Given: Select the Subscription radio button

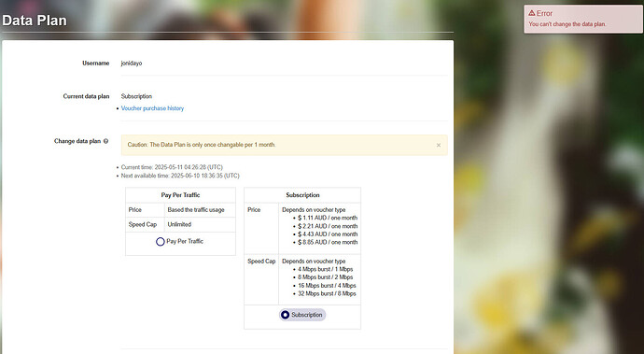Looking at the screenshot, I should click(285, 315).
